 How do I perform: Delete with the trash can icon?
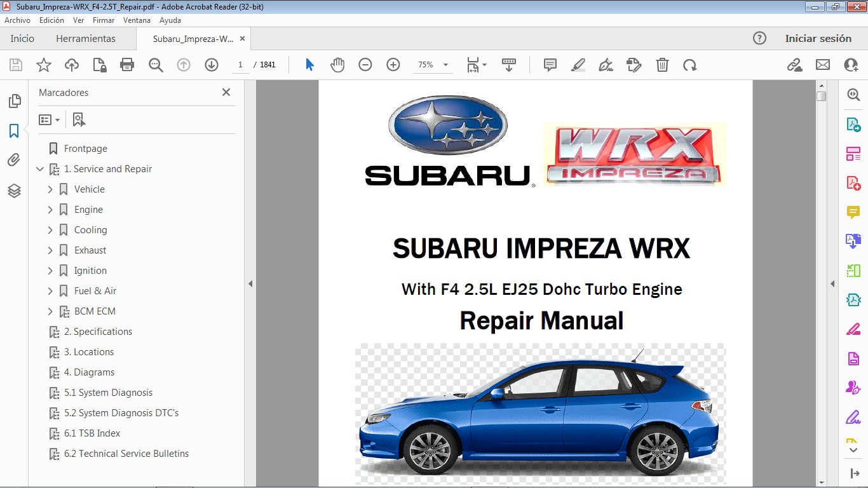[x=662, y=65]
